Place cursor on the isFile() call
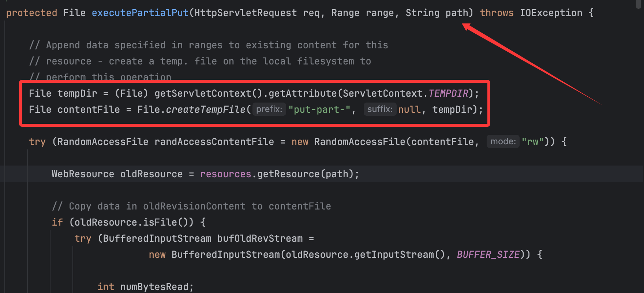The width and height of the screenshot is (644, 293). coord(165,222)
